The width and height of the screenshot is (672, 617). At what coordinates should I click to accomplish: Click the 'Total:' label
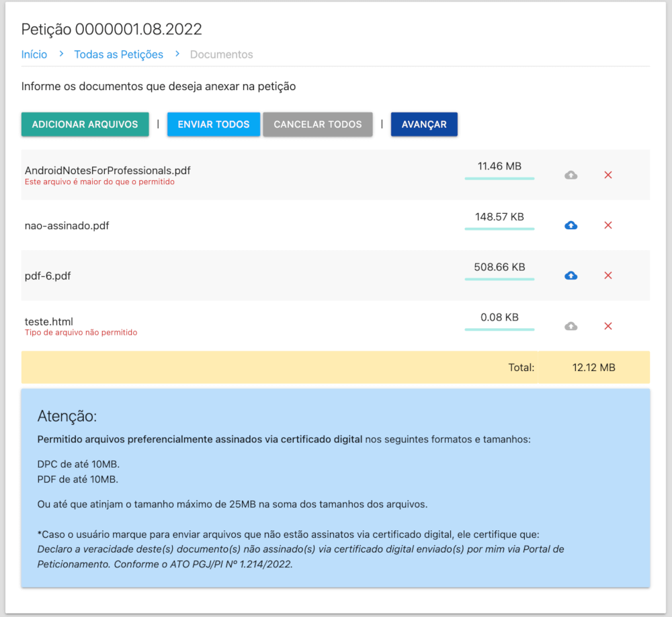pos(521,368)
